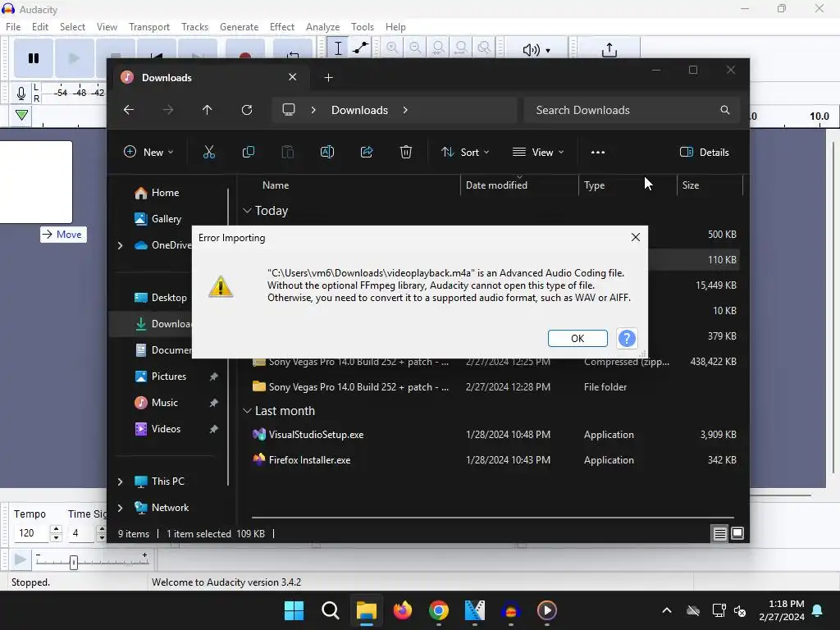The height and width of the screenshot is (630, 840).
Task: Click the Audacity Pause button
Action: 33,58
